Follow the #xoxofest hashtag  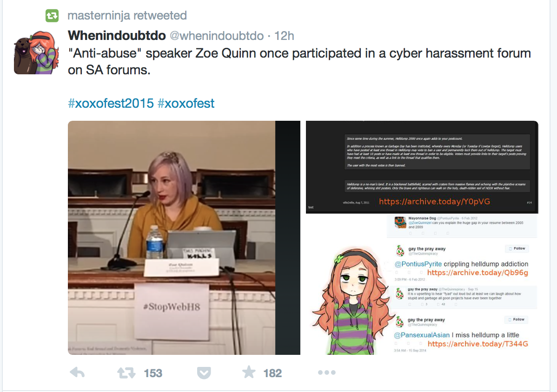pos(186,103)
